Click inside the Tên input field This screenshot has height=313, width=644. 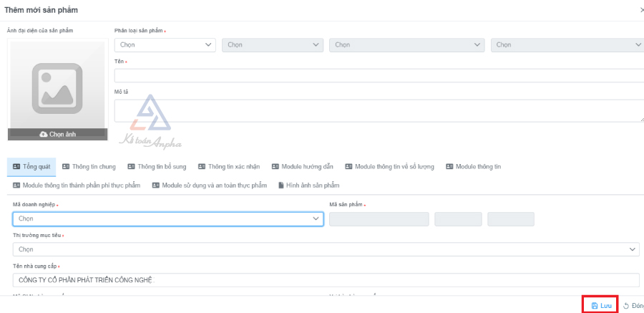click(x=378, y=75)
